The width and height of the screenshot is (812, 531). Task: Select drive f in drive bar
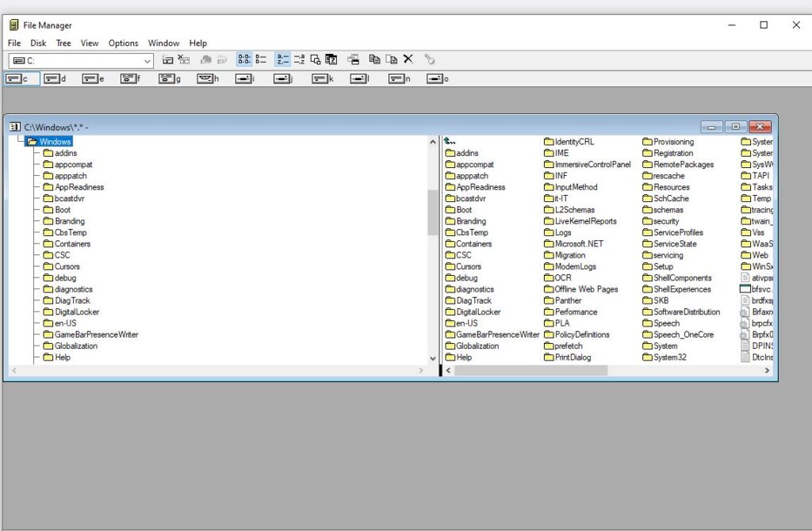tap(132, 78)
